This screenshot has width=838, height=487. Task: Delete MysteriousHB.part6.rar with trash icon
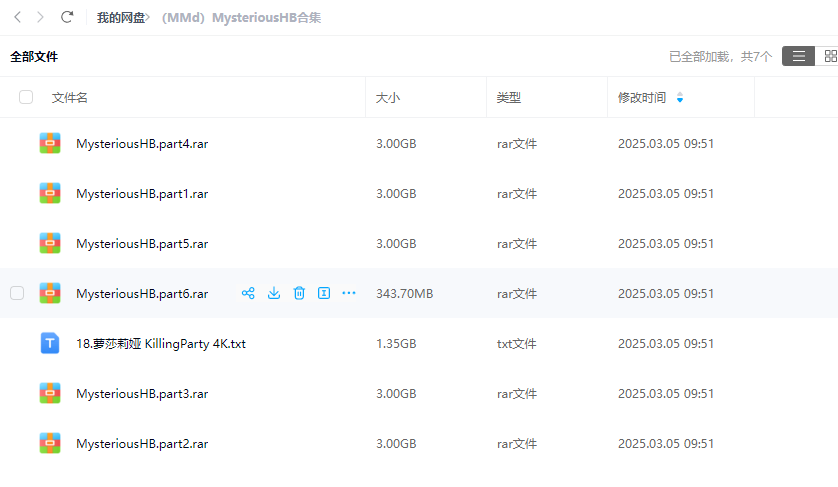pos(299,293)
